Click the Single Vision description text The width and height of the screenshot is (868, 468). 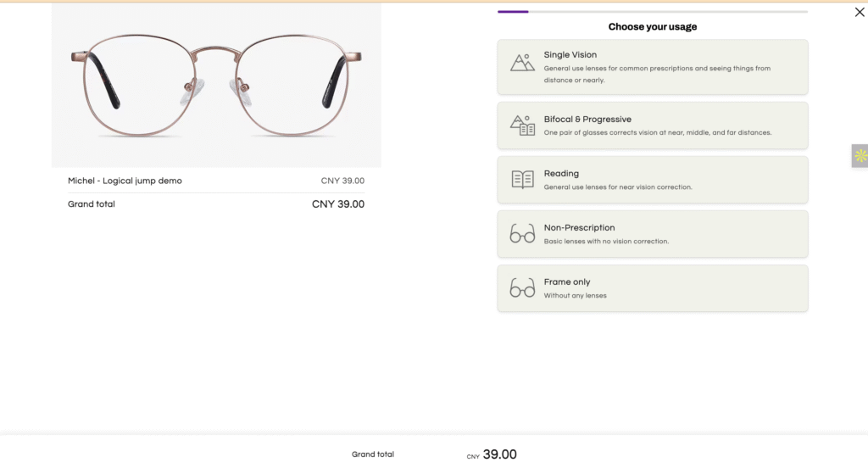point(657,75)
